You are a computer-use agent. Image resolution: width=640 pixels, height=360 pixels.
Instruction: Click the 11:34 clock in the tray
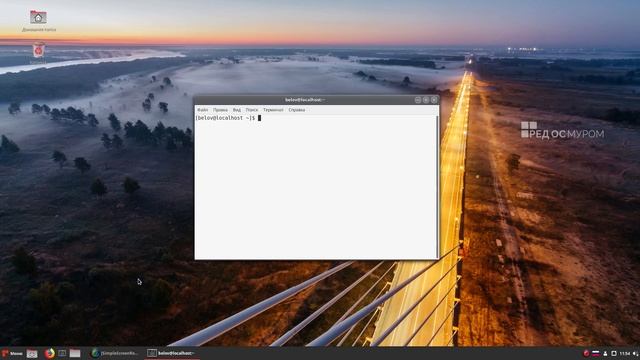pyautogui.click(x=624, y=353)
